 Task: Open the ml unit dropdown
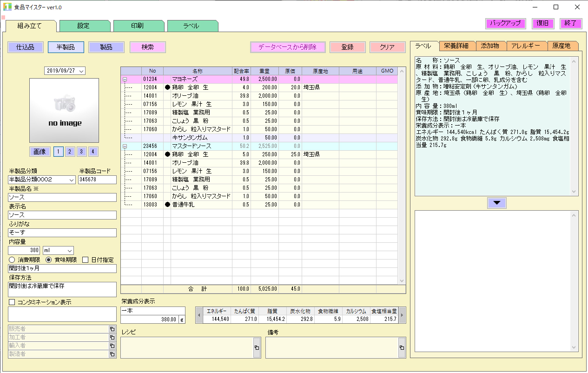[x=70, y=251]
